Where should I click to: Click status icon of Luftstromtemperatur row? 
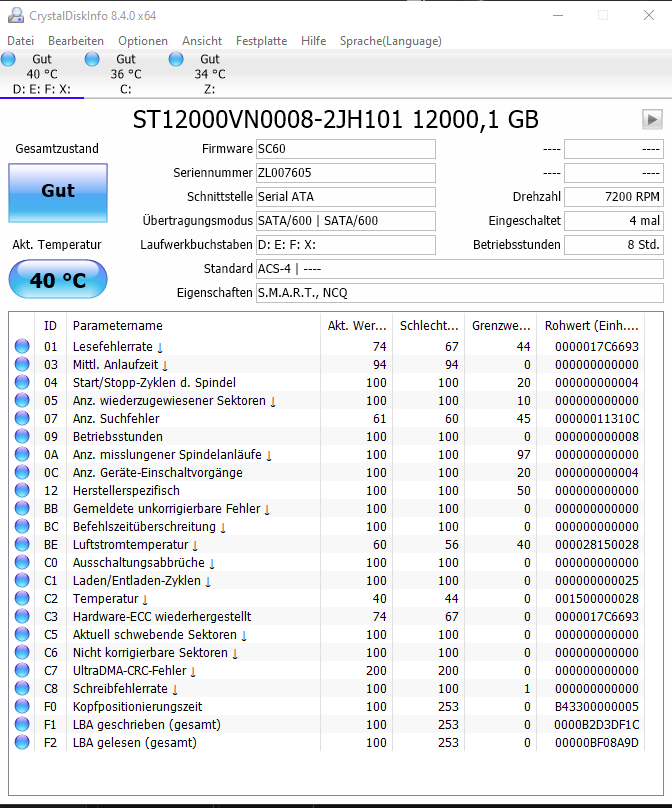click(x=22, y=545)
